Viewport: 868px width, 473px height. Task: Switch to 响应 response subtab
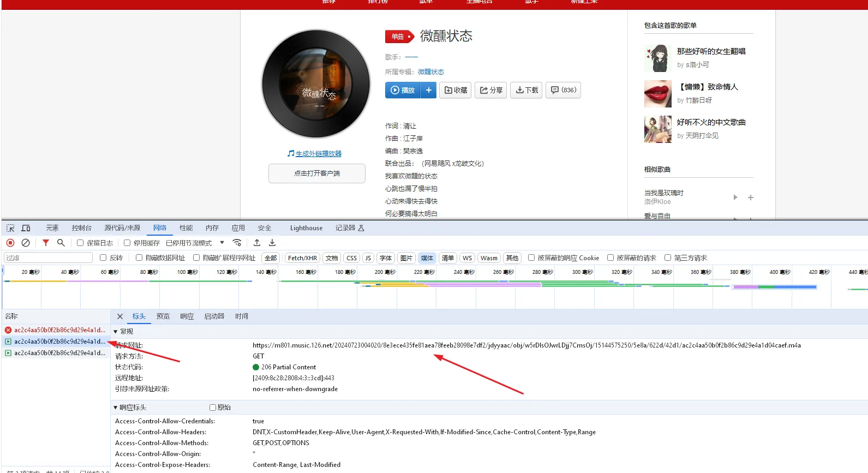[x=187, y=316]
